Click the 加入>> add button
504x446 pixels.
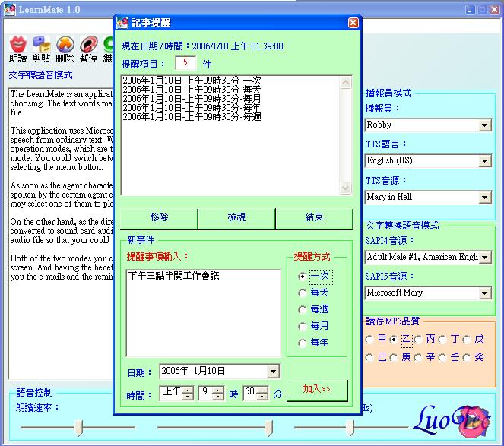(x=316, y=390)
